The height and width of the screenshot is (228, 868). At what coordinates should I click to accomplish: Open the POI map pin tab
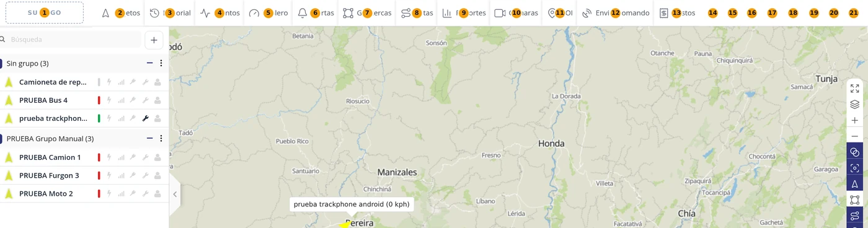click(560, 13)
